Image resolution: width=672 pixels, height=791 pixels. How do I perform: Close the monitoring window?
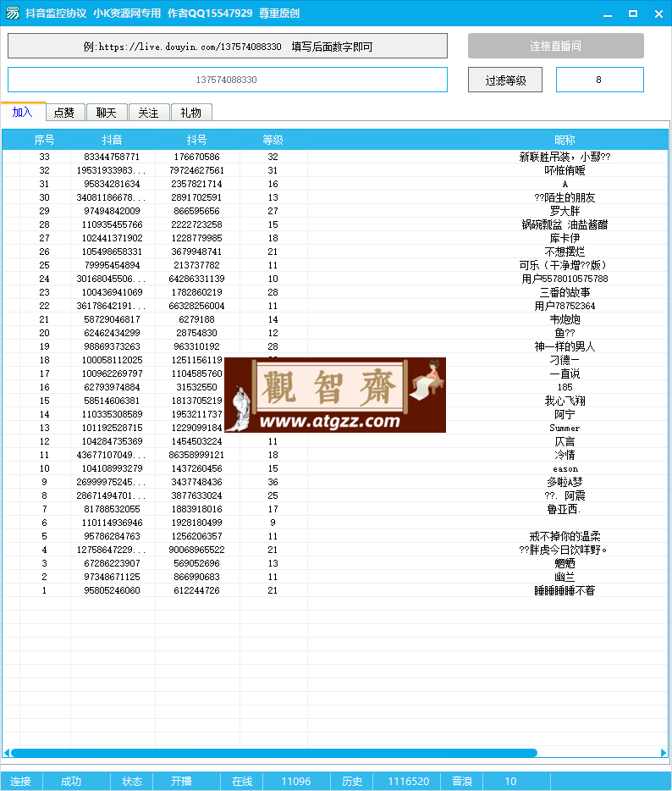pos(658,14)
